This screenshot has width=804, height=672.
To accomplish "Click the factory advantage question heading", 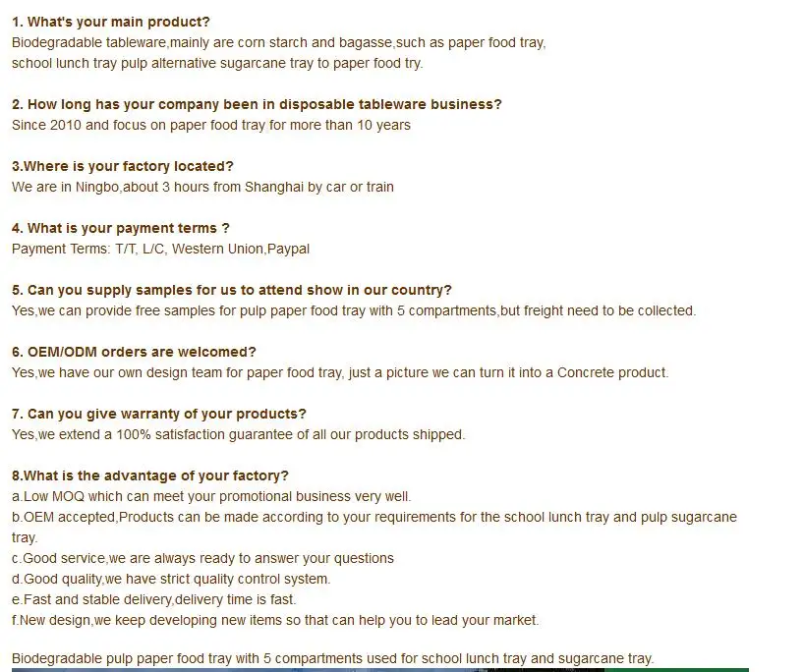I will (150, 476).
